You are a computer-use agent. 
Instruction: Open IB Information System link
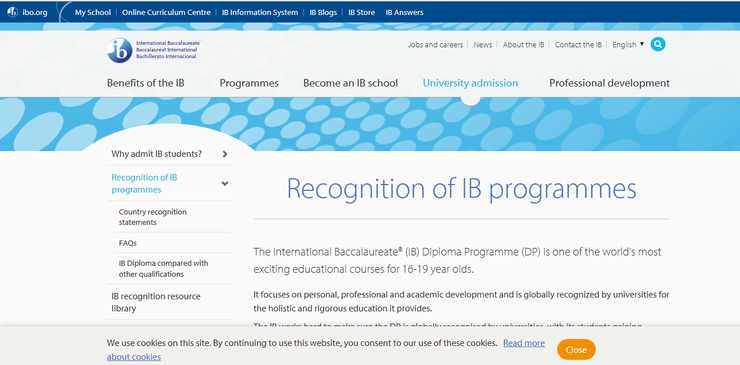260,12
